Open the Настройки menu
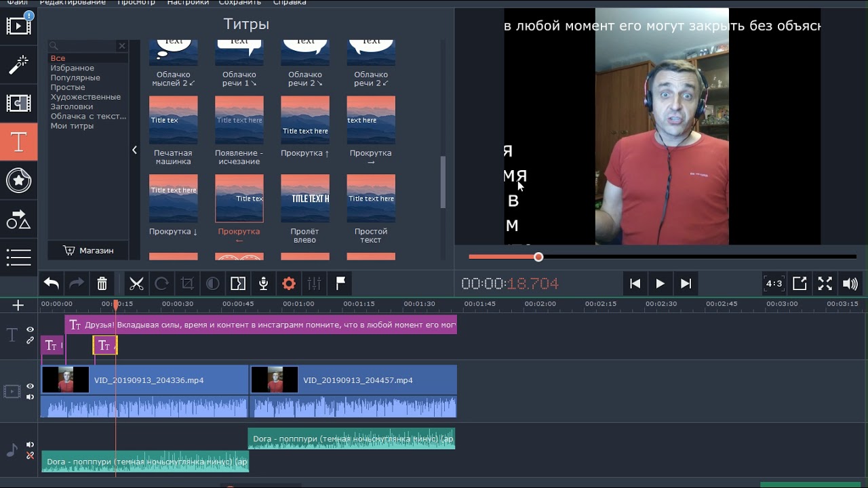Image resolution: width=868 pixels, height=488 pixels. click(188, 3)
